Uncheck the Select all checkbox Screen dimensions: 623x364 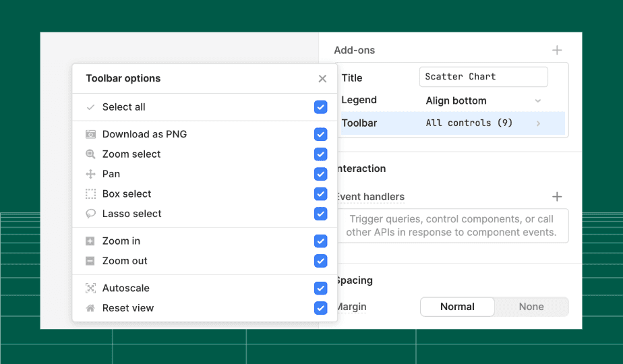pos(320,107)
